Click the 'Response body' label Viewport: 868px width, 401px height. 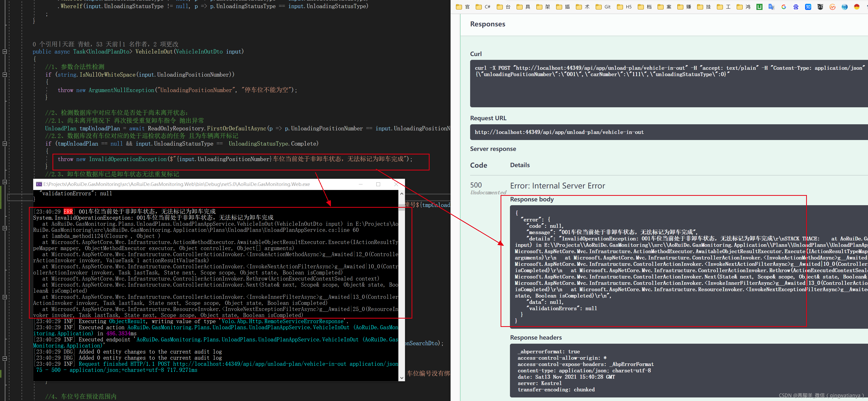click(x=532, y=200)
